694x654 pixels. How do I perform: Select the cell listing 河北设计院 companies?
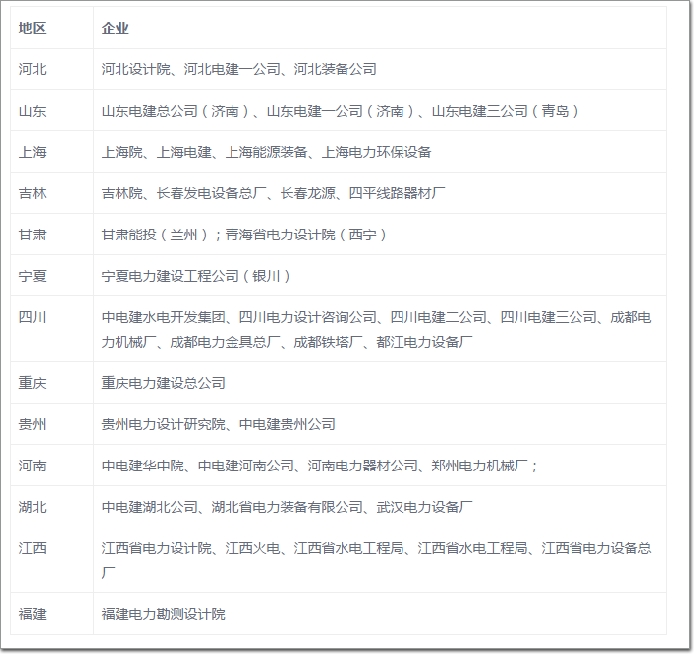[x=380, y=69]
